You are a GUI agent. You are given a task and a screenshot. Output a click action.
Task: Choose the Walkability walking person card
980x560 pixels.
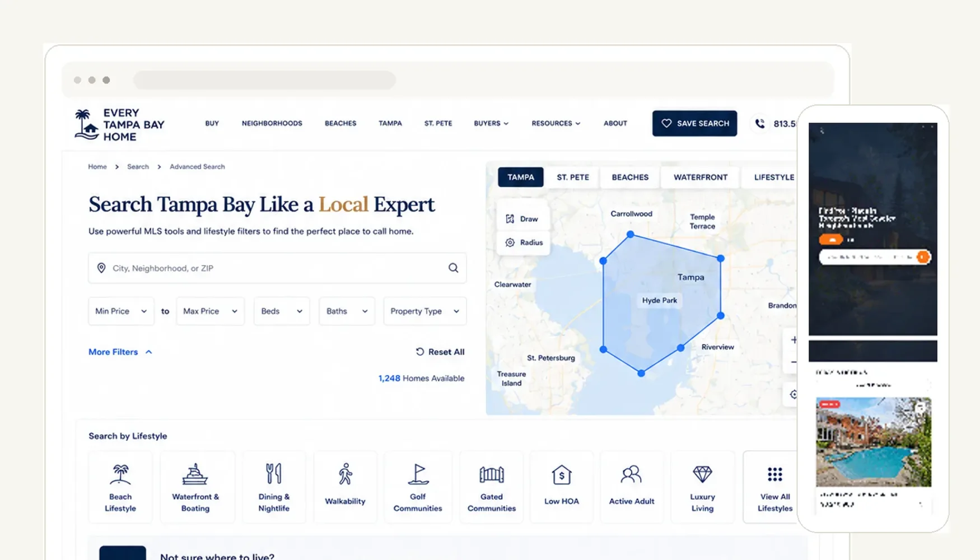pyautogui.click(x=345, y=487)
